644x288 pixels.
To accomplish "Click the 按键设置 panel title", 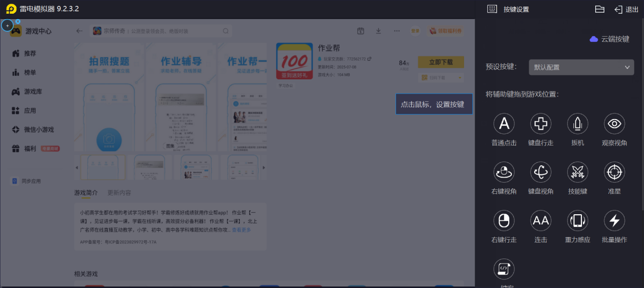I will (516, 9).
